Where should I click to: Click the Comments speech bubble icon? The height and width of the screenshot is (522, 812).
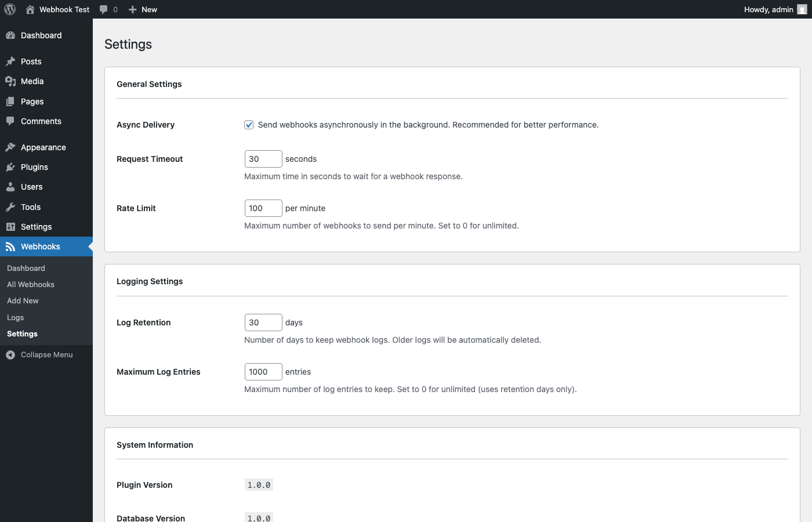[10, 121]
